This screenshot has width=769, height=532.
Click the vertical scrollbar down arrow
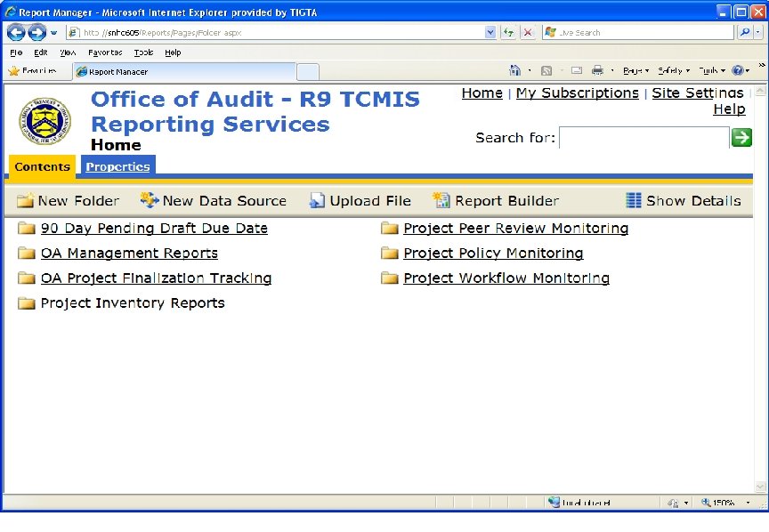(x=760, y=487)
